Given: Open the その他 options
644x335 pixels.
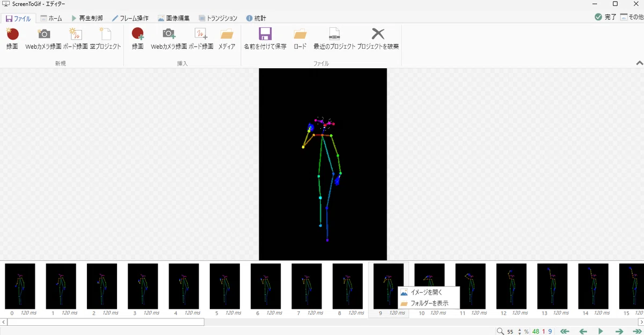Looking at the screenshot, I should (x=632, y=17).
